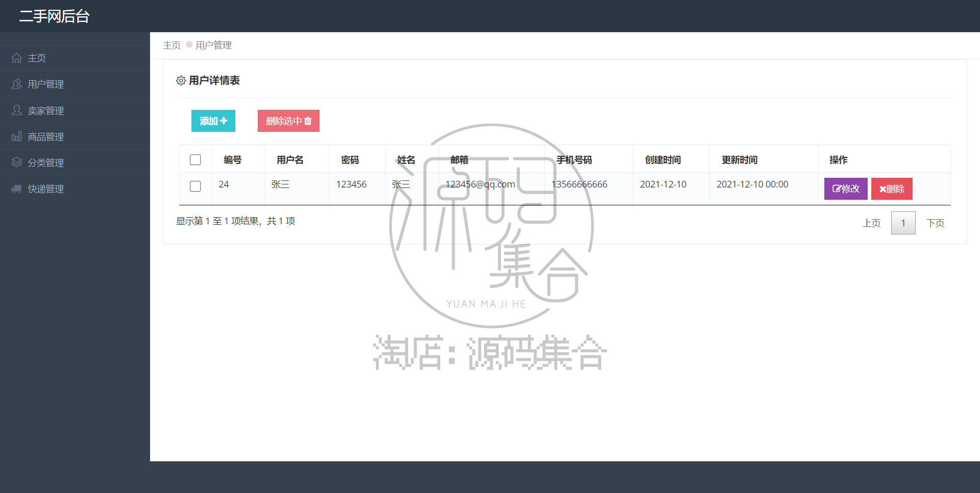Screen dimensions: 980x493
Task: Click the gear icon beside 用户详情表
Action: click(x=181, y=81)
